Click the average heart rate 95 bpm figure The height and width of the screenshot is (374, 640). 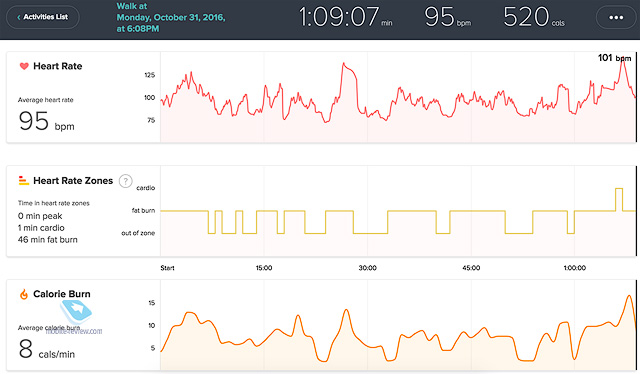point(47,122)
